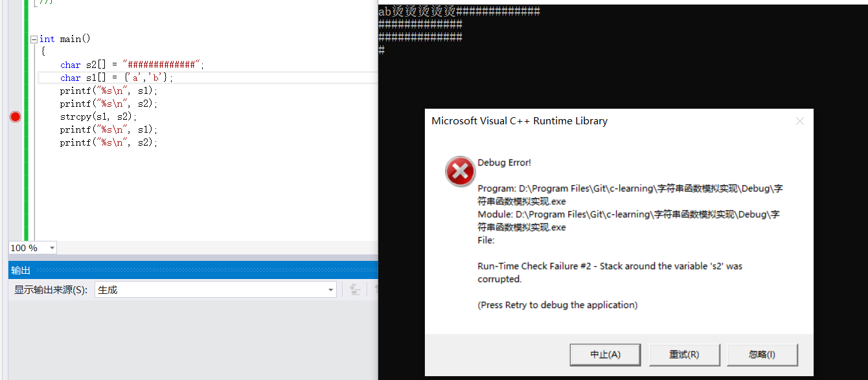Click the red error icon in Debug Error dialog

pos(460,172)
